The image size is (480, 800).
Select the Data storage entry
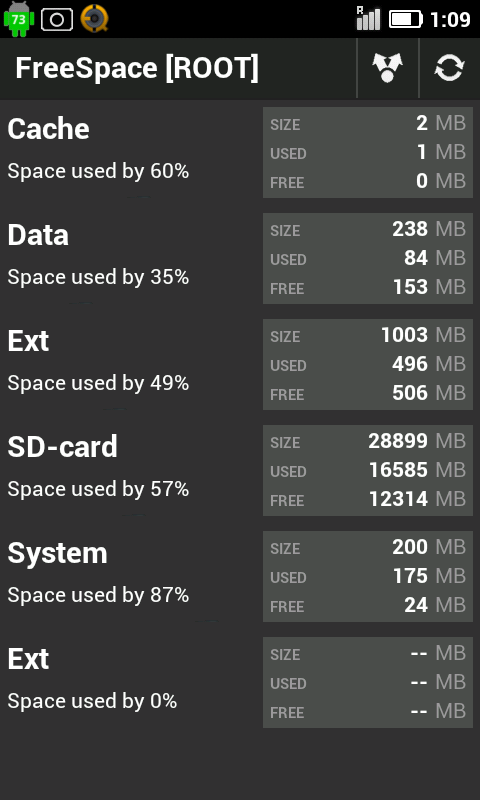pos(240,258)
